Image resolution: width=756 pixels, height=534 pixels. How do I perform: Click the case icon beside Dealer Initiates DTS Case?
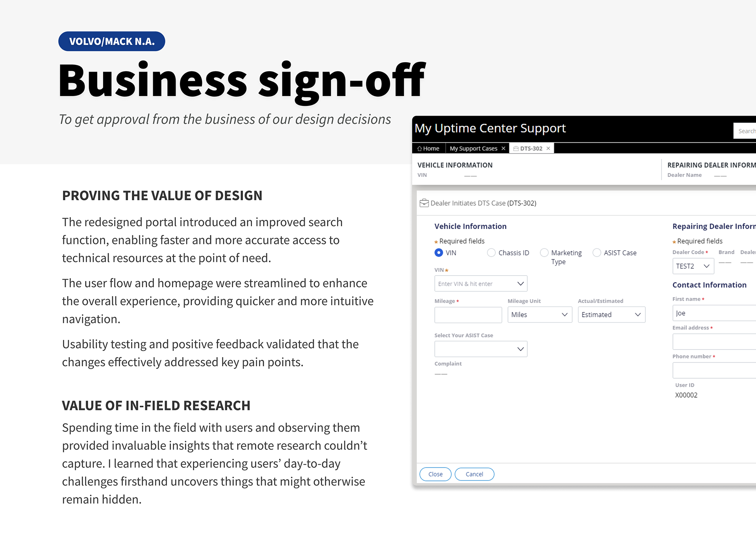(x=424, y=203)
